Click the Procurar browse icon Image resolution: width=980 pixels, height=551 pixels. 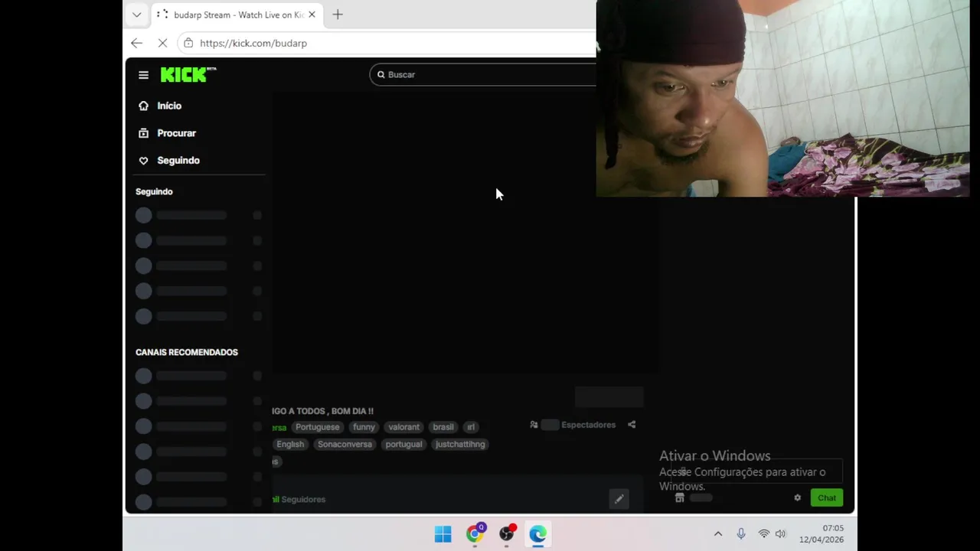pos(143,133)
